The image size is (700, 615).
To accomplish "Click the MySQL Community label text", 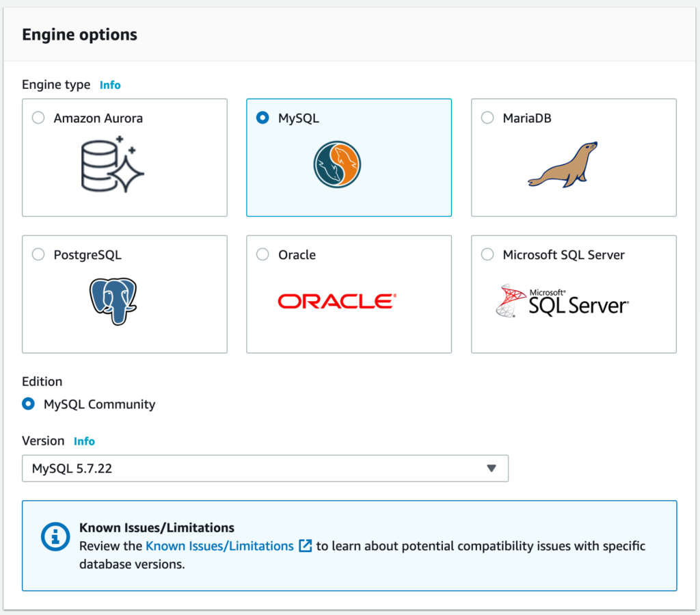I will (x=100, y=404).
